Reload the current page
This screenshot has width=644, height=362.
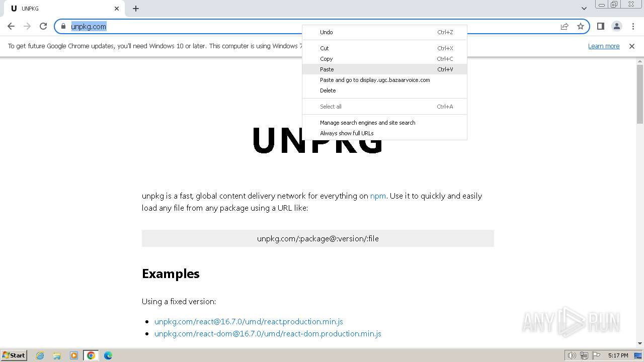coord(43,26)
